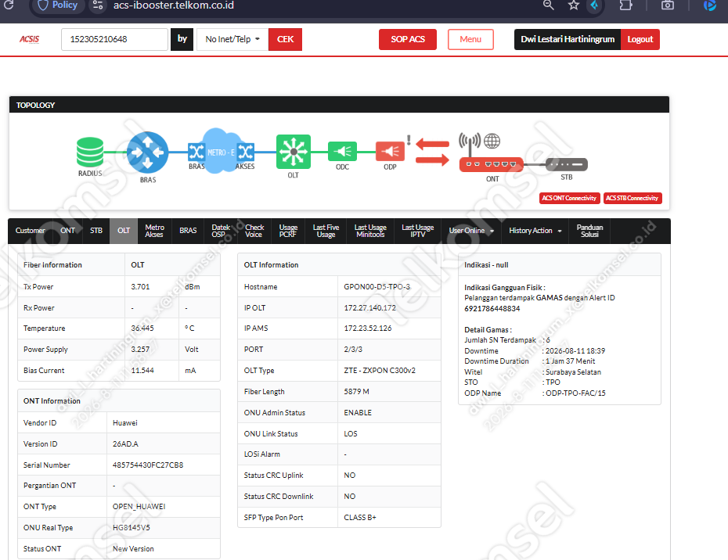This screenshot has width=728, height=560.
Task: Click the Metro-E cloud icon
Action: coord(221,151)
